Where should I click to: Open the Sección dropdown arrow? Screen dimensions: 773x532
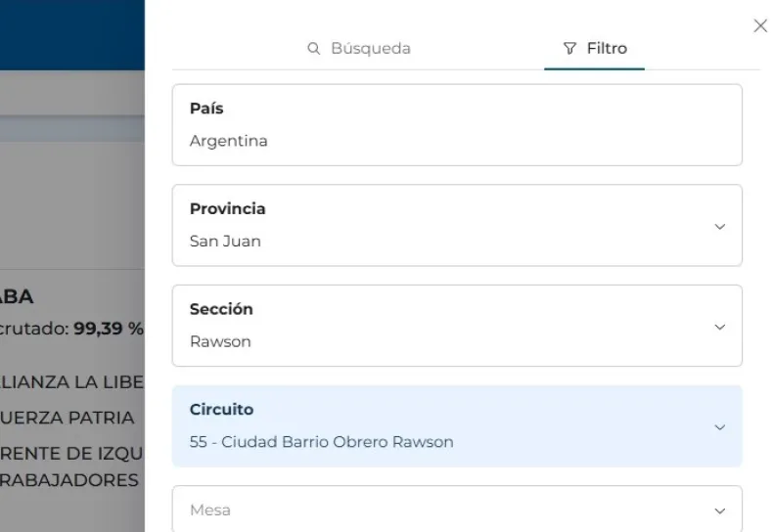click(720, 327)
